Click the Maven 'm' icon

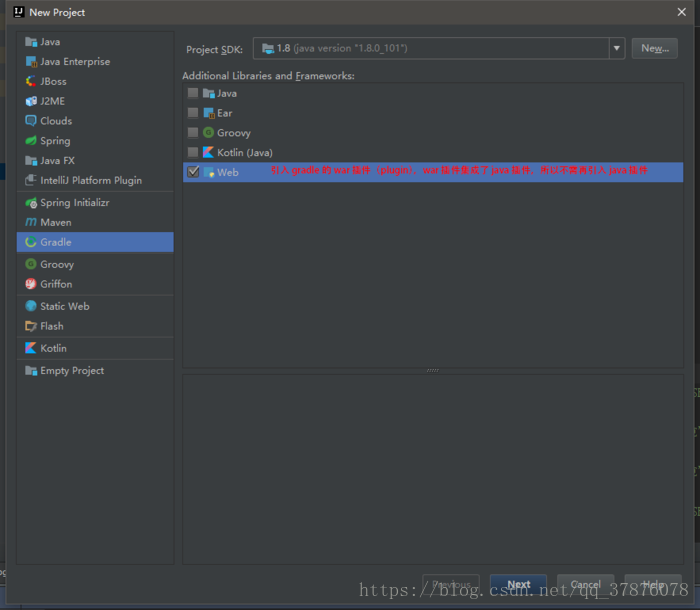coord(31,222)
